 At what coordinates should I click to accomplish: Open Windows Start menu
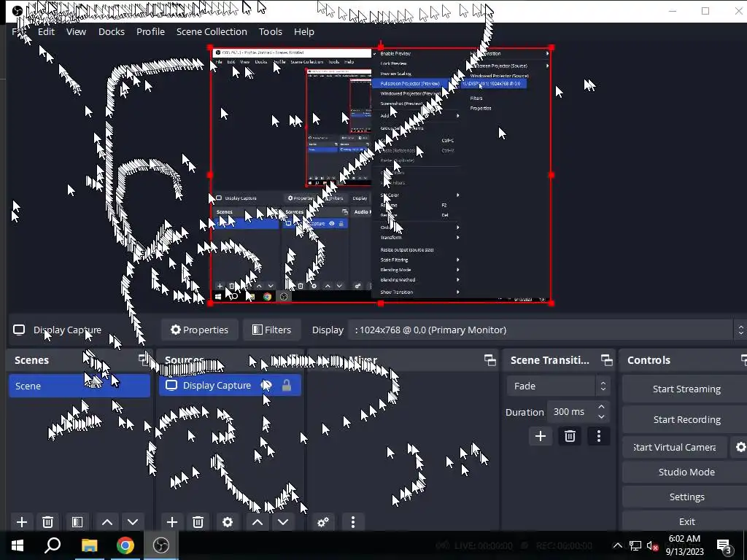coord(18,545)
